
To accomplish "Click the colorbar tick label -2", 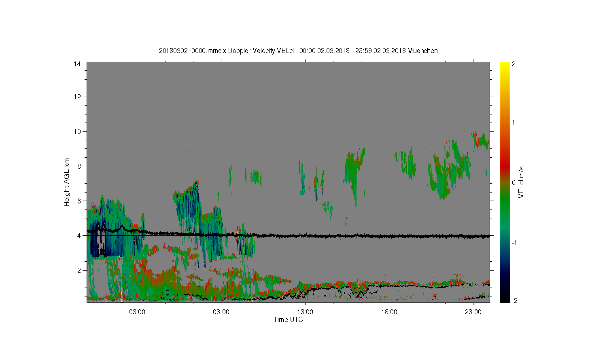I will pyautogui.click(x=515, y=301).
